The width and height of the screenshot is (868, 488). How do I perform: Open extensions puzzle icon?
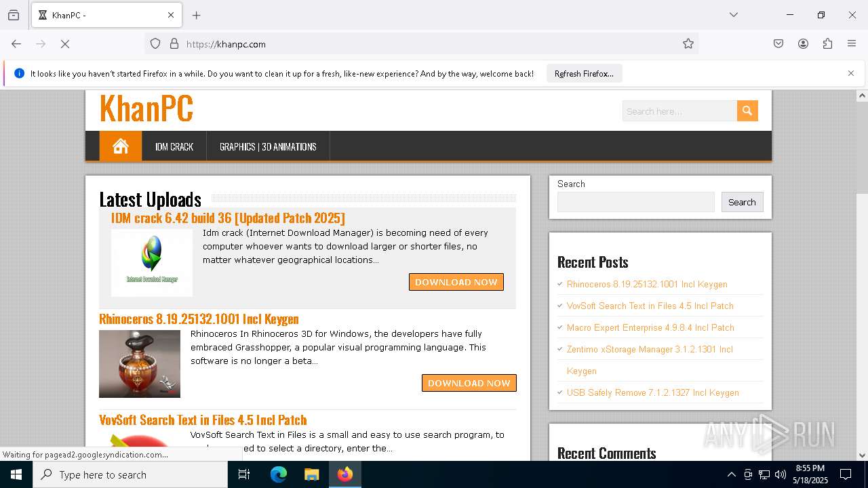point(827,44)
